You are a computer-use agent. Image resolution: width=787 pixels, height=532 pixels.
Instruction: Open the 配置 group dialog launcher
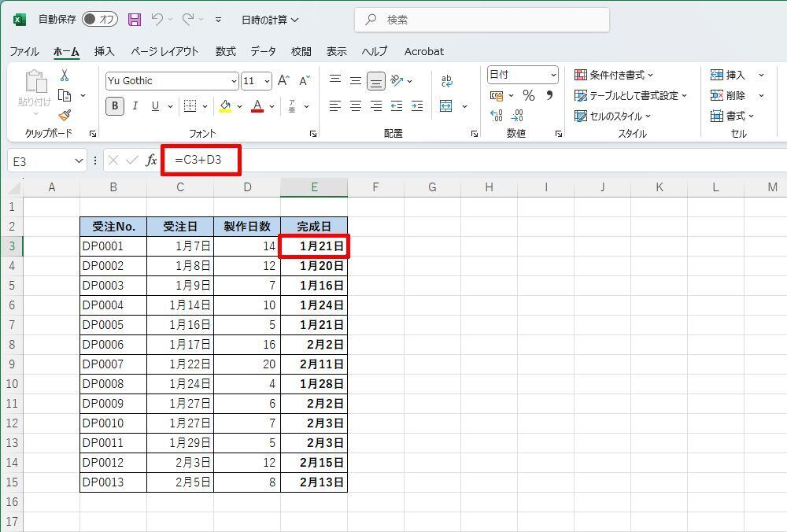475,134
